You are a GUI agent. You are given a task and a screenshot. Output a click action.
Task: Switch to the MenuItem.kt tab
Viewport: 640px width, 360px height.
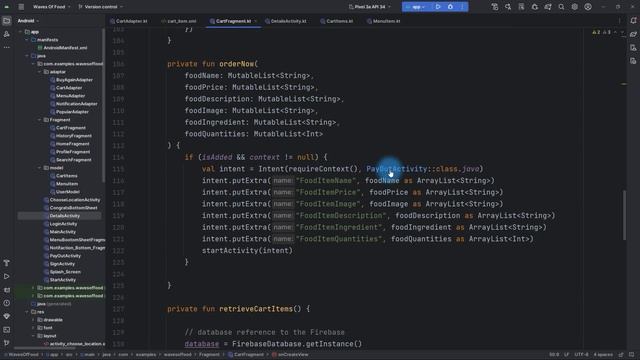[383, 21]
